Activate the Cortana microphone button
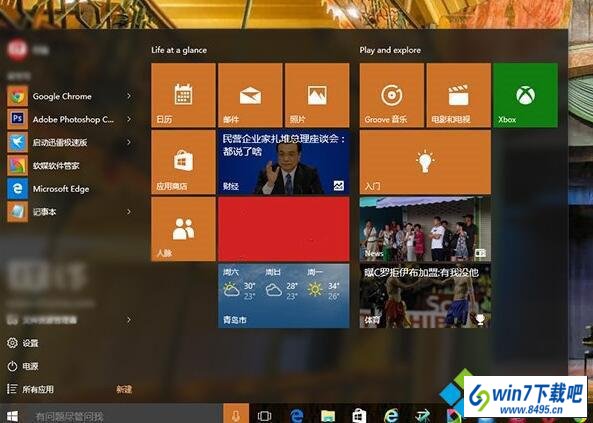 click(236, 414)
